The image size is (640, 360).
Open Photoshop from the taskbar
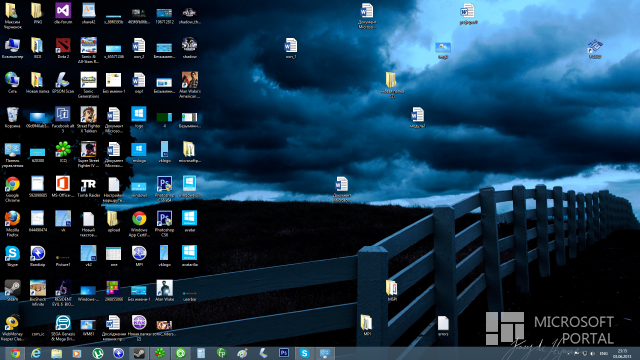click(284, 353)
